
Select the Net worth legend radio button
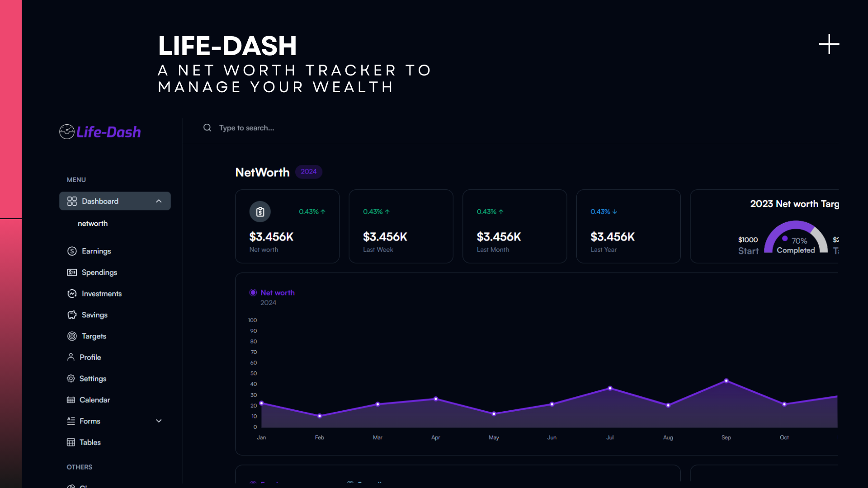click(x=253, y=292)
